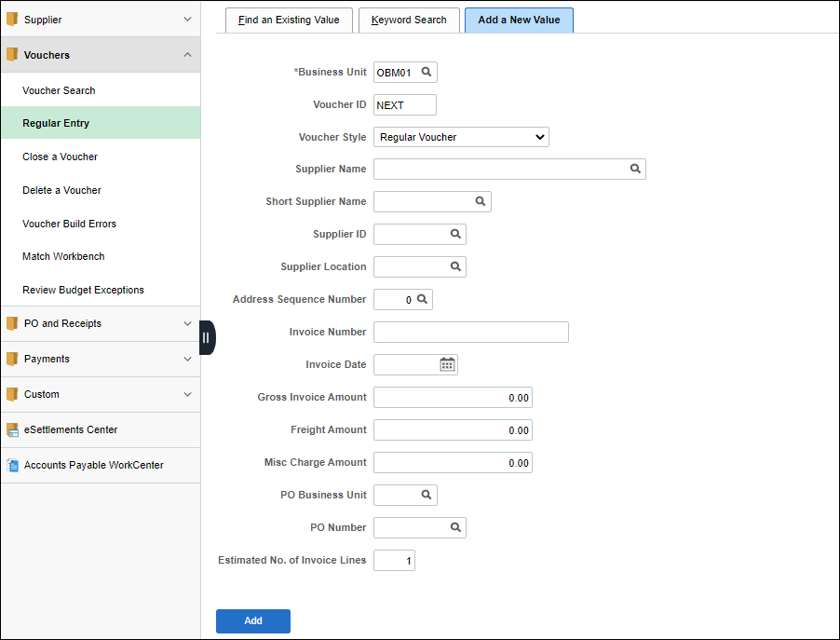Click the Add button
The image size is (840, 640).
(253, 620)
